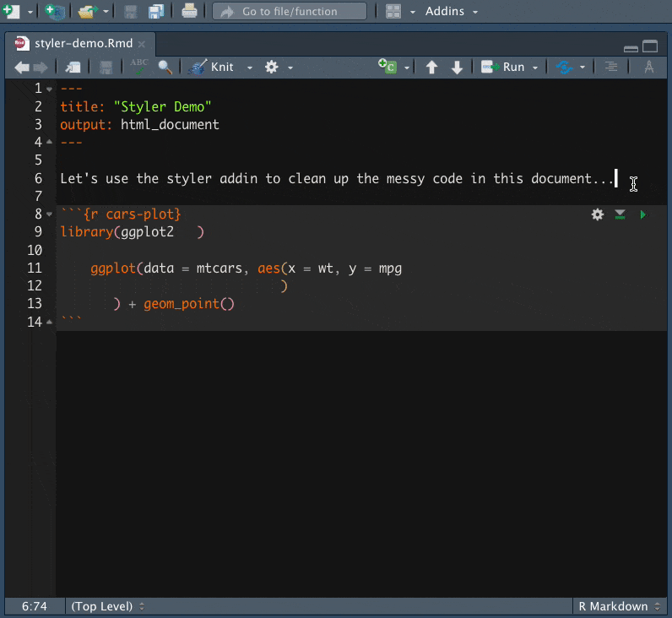Go to previous section/chunk arrow
Screen dimensions: 672x618
pyautogui.click(x=432, y=68)
